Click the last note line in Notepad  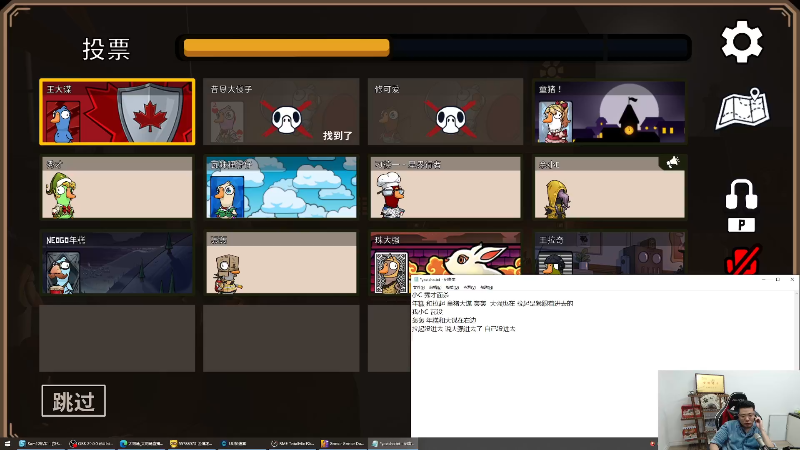coord(464,329)
